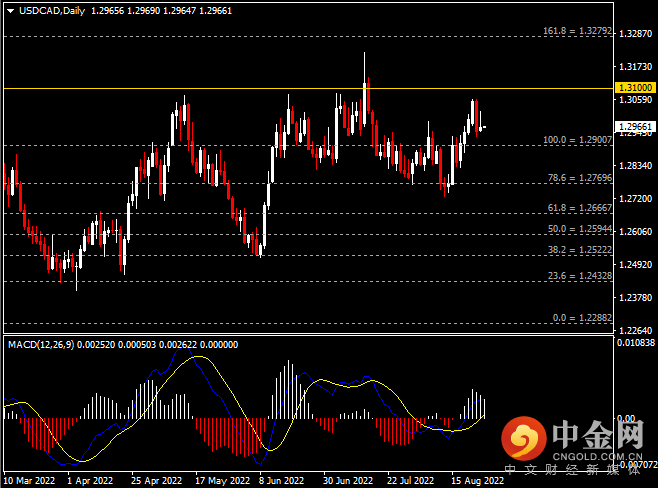This screenshot has width=658, height=488.
Task: Click the 78.6 = 1.27696 Fibonacci label
Action: point(576,177)
